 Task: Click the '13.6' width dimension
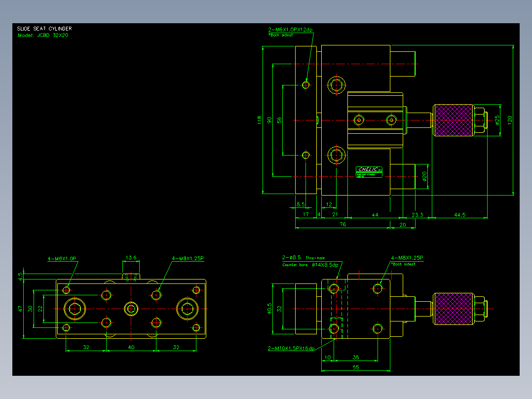point(131,258)
